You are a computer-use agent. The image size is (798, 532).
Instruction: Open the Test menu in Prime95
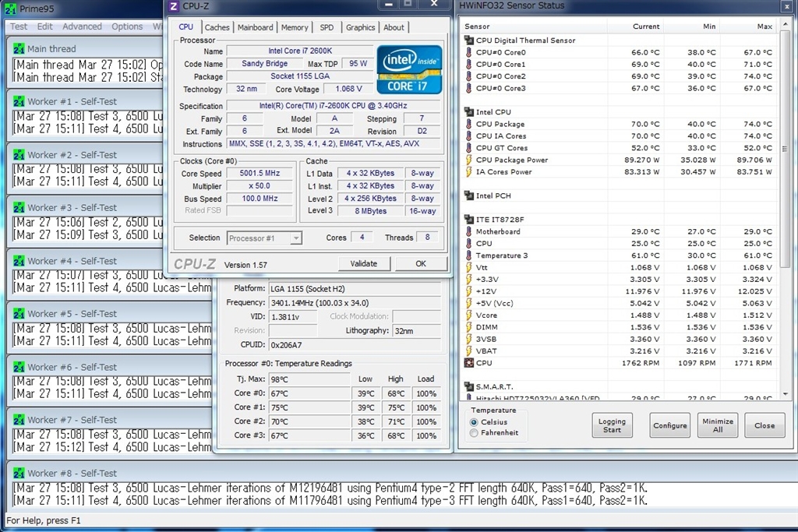tap(19, 26)
